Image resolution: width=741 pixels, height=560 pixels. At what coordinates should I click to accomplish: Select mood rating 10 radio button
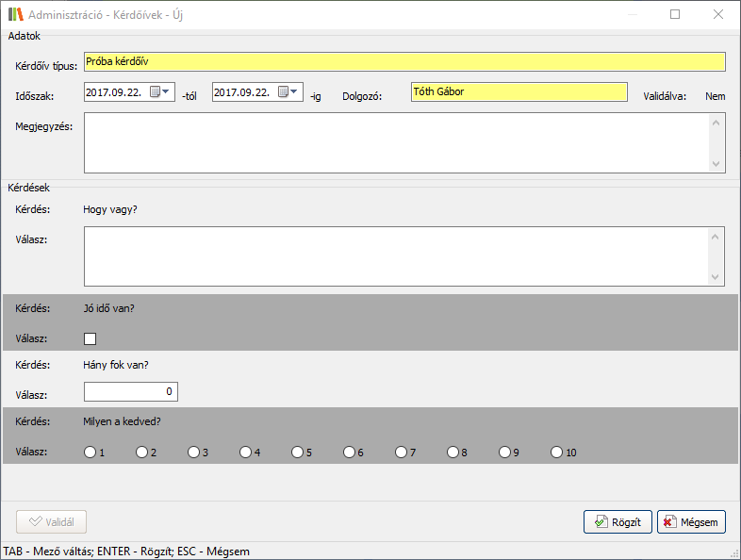click(557, 453)
